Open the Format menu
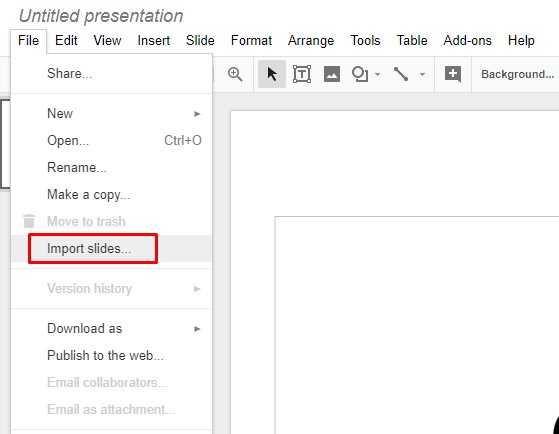559x434 pixels. [x=251, y=40]
